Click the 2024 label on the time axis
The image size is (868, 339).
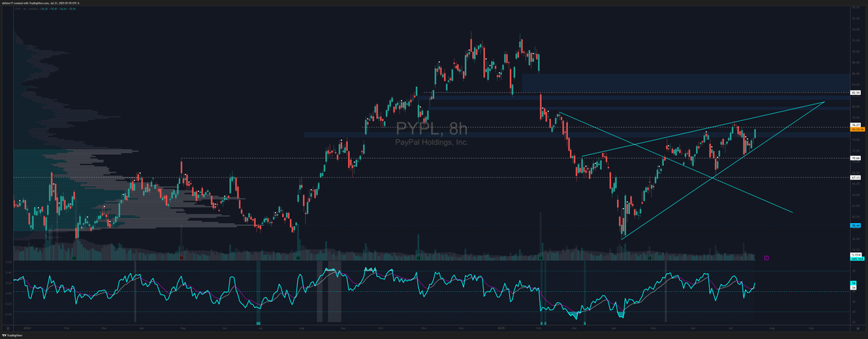point(27,328)
